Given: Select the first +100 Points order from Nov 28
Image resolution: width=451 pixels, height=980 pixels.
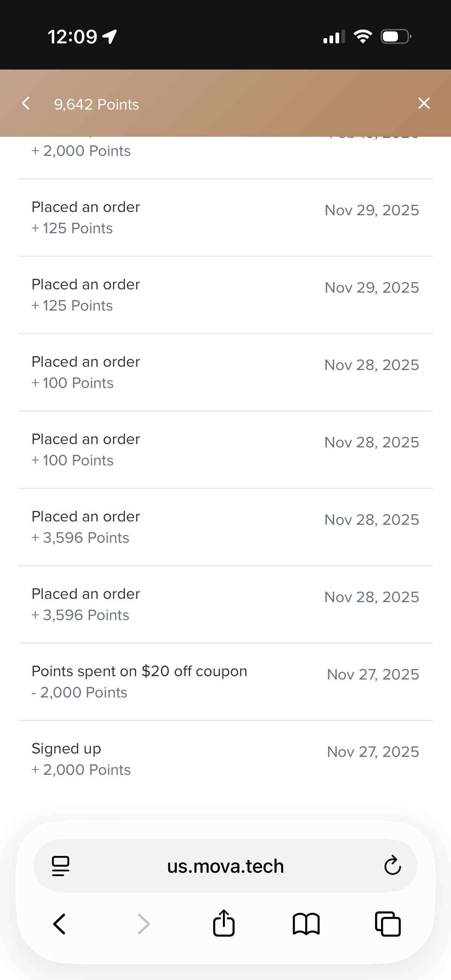Looking at the screenshot, I should coord(225,372).
